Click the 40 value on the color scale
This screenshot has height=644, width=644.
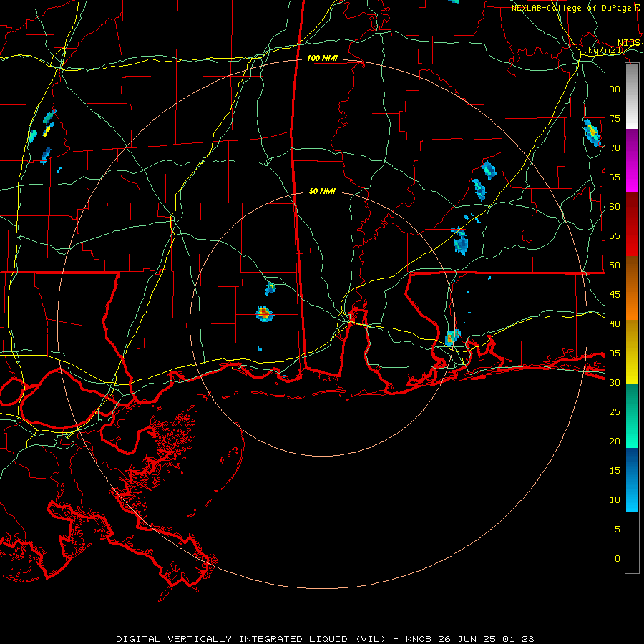[615, 323]
